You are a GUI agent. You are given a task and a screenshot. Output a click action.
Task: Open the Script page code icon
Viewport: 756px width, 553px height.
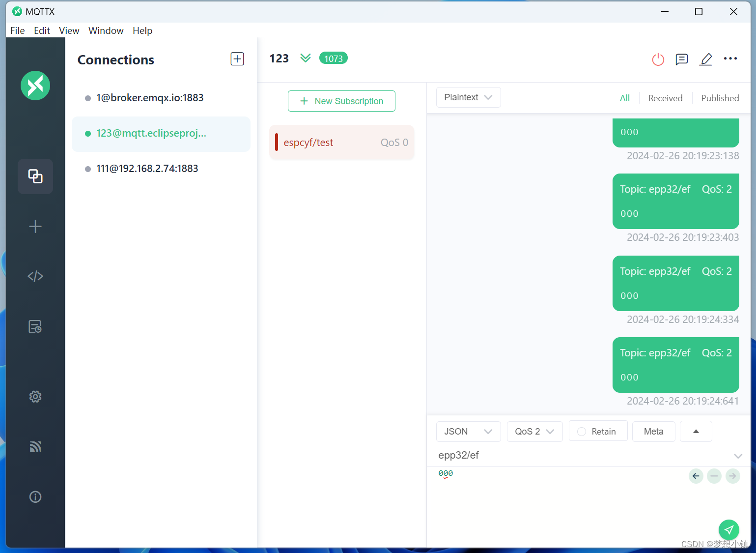pos(35,276)
